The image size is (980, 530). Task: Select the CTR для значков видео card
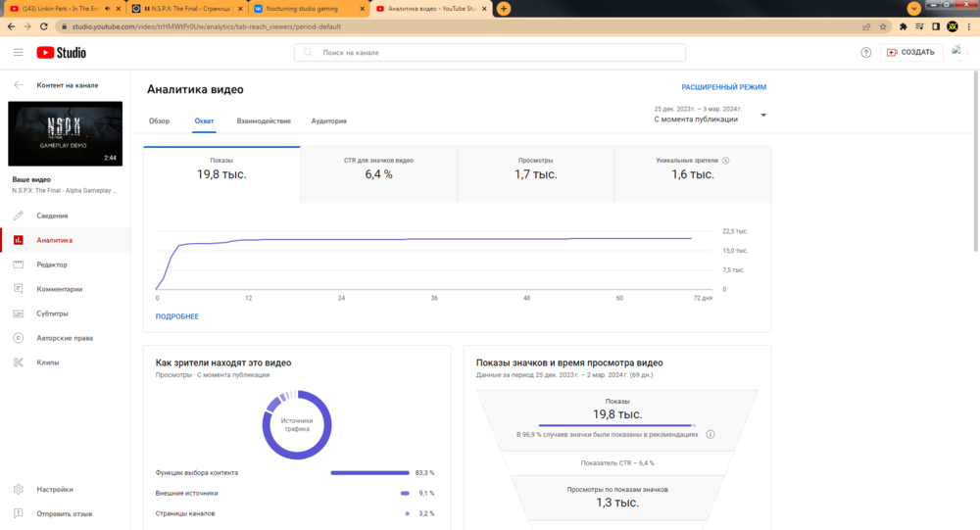click(x=378, y=169)
